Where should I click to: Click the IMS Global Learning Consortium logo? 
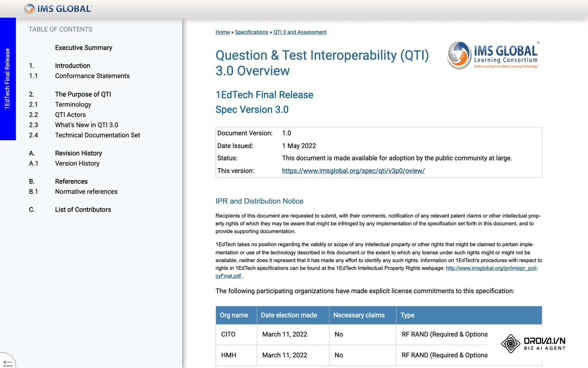[493, 56]
